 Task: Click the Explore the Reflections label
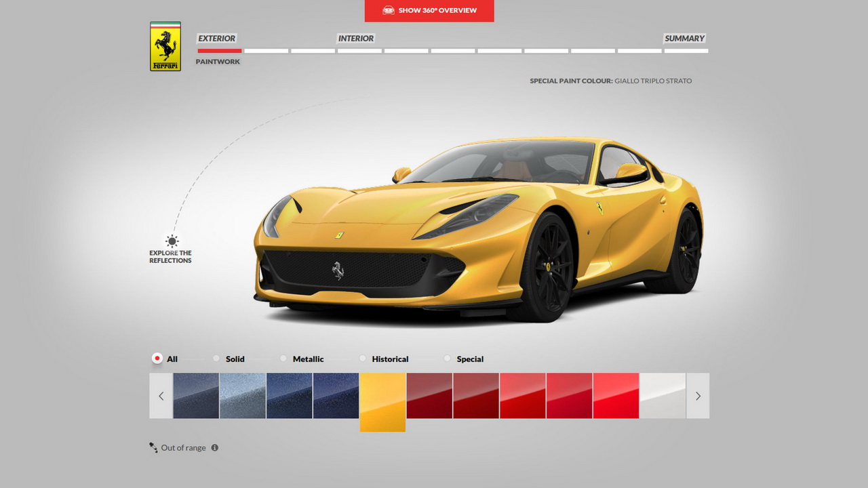[171, 257]
